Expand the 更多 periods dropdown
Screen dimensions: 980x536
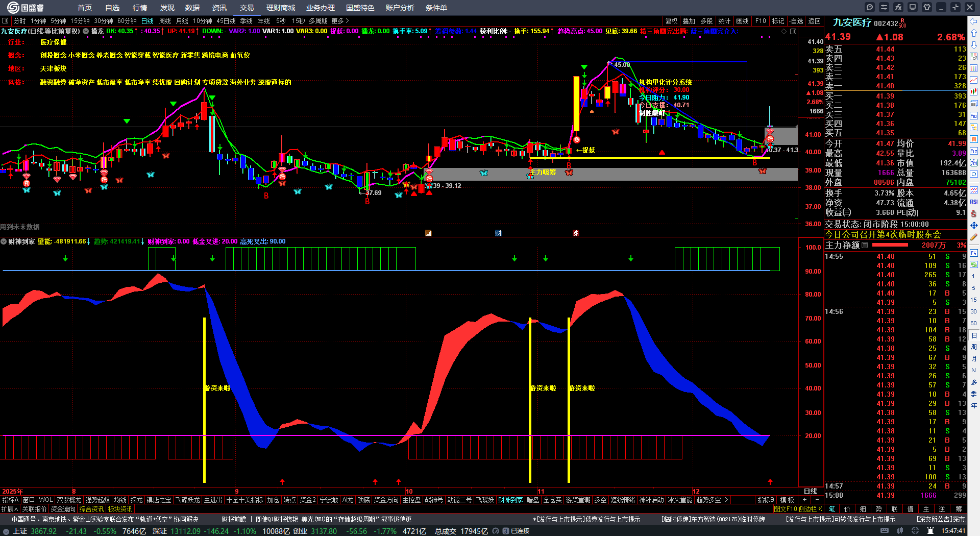point(340,21)
